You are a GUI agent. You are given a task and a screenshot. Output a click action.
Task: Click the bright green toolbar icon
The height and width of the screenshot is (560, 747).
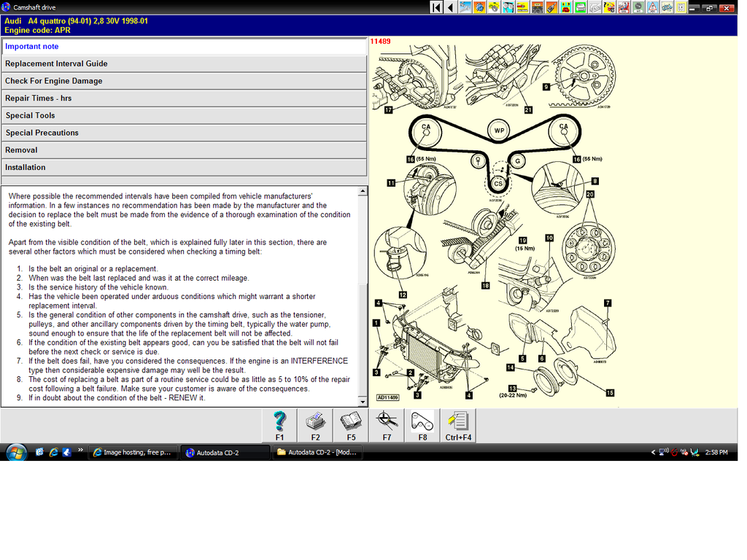pos(580,7)
